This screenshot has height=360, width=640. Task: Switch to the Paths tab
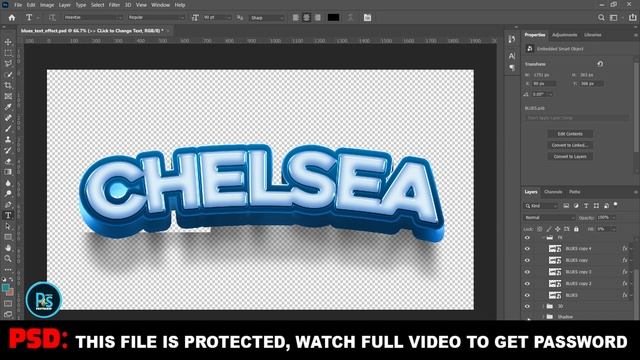click(575, 192)
